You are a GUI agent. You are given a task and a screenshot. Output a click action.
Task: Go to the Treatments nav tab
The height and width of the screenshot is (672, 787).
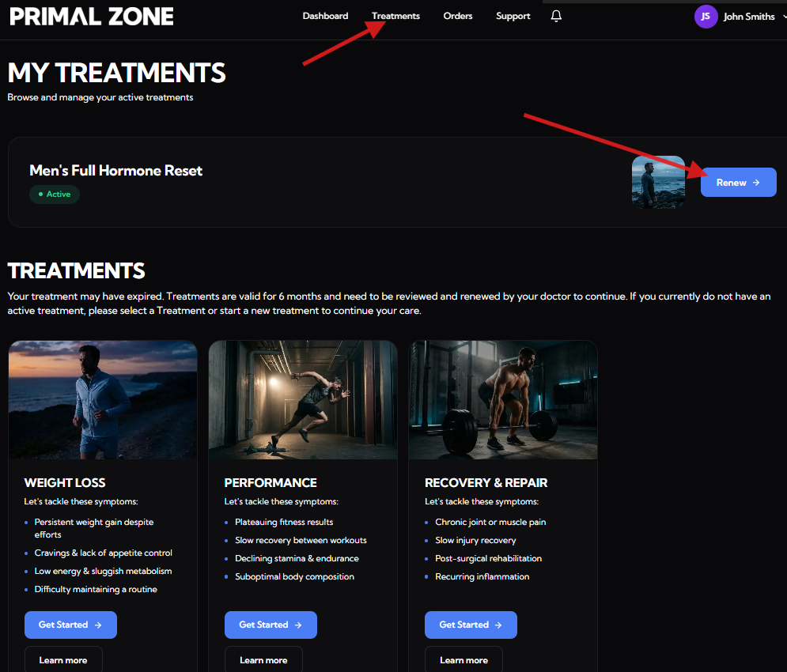(395, 16)
